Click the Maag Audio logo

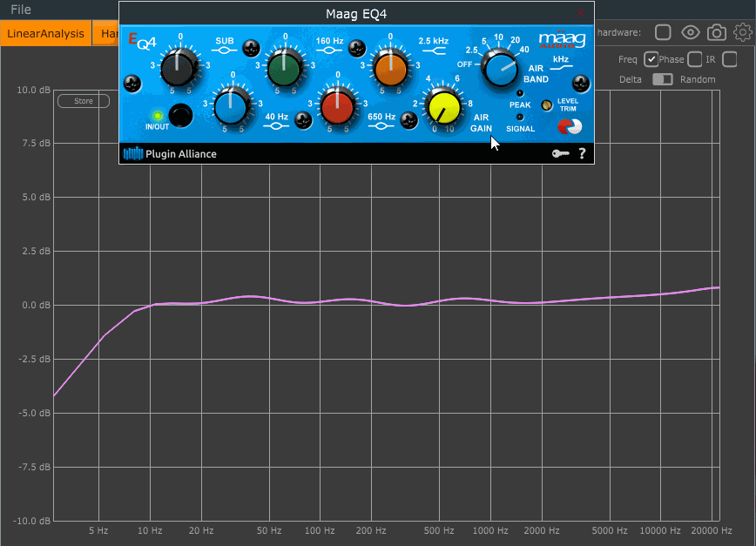coord(562,40)
